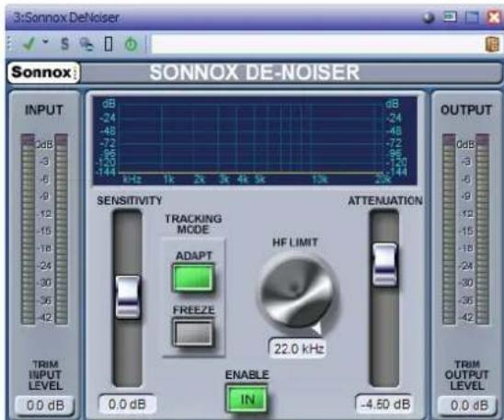Click the 13k frequency label on graph
Viewport: 504px width, 420px height.
[320, 179]
